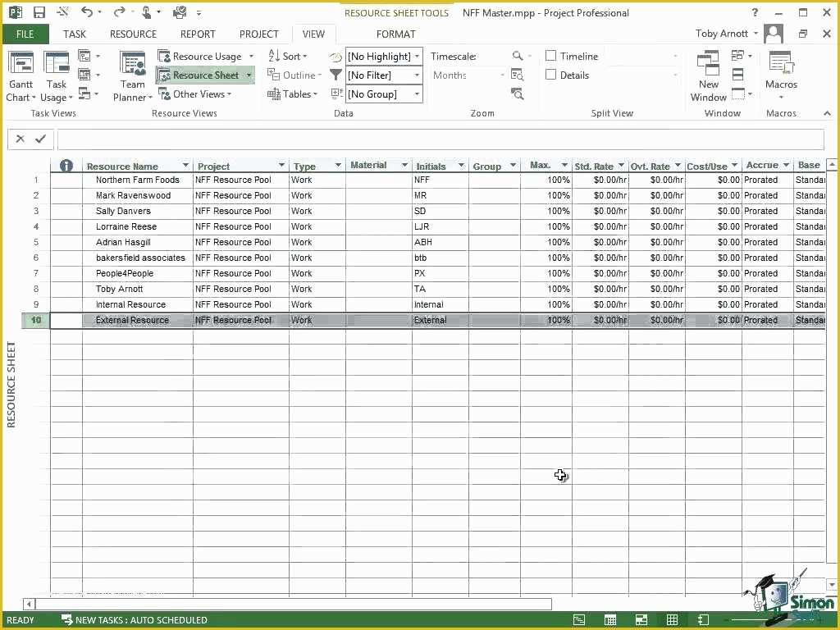
Task: Click the Filter funnel icon
Action: pos(336,75)
